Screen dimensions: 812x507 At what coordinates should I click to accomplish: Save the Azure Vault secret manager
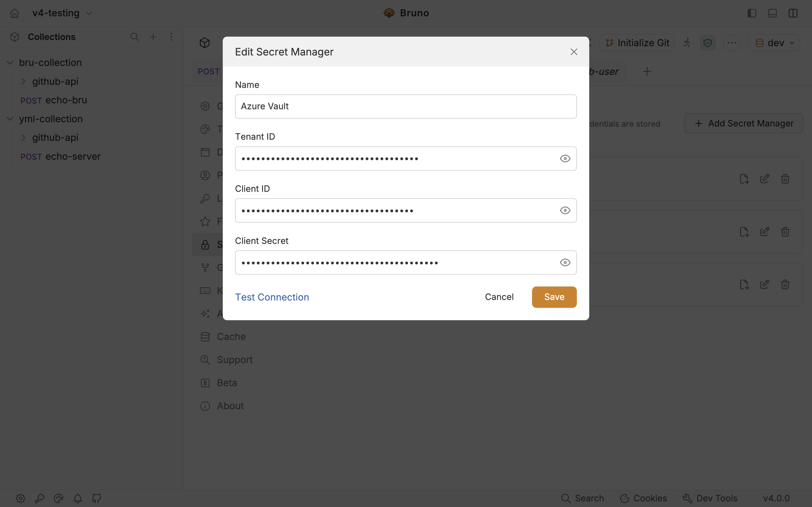(x=554, y=297)
